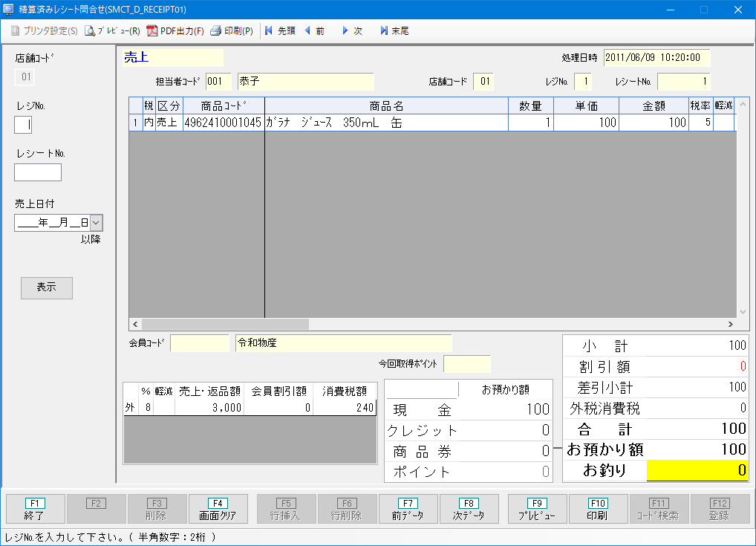Open the 売上日付 date dropdown
Image resolution: width=756 pixels, height=546 pixels.
[x=97, y=221]
